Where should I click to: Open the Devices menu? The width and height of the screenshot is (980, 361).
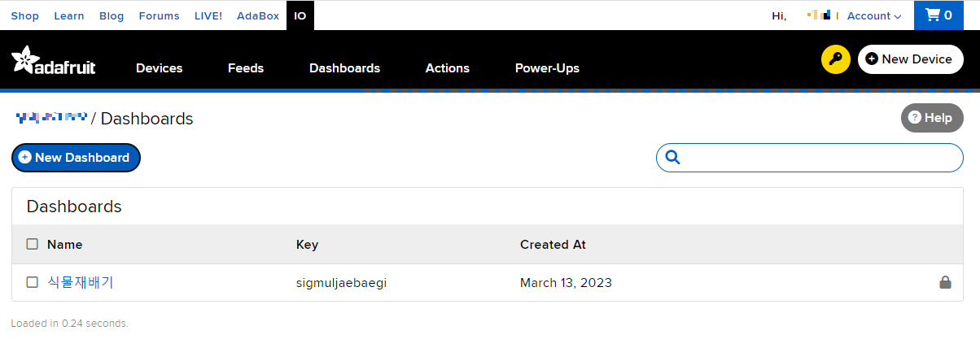[x=160, y=68]
